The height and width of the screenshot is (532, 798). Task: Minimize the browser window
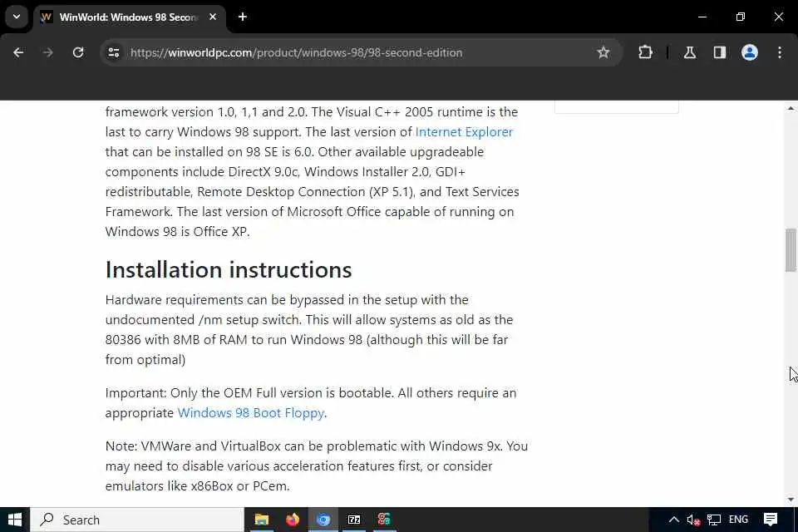[702, 17]
